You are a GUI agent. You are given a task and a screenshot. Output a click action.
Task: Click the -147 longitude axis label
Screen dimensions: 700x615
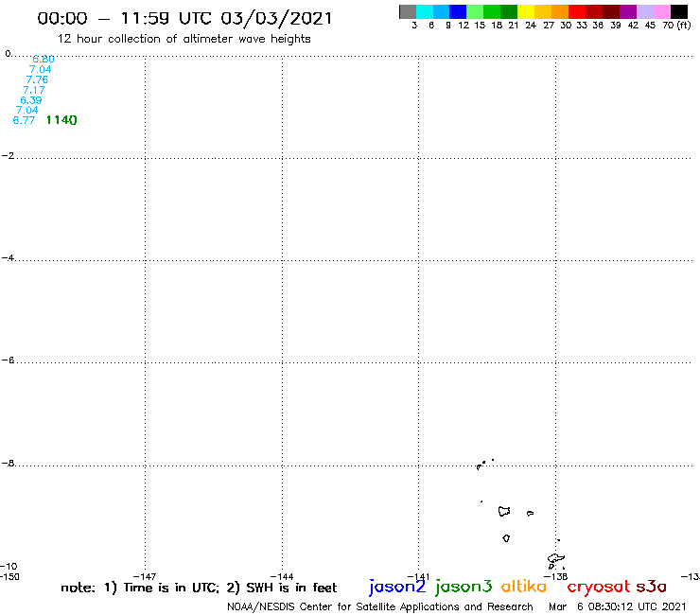[145, 576]
